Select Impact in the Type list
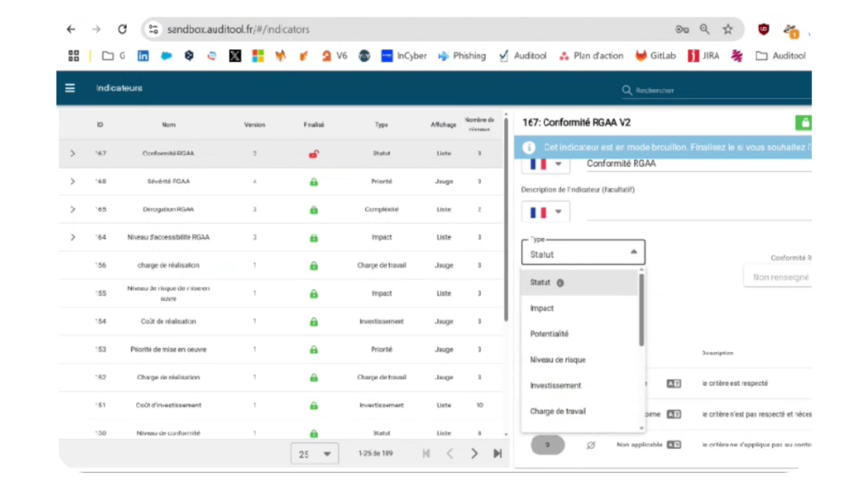 [x=542, y=308]
